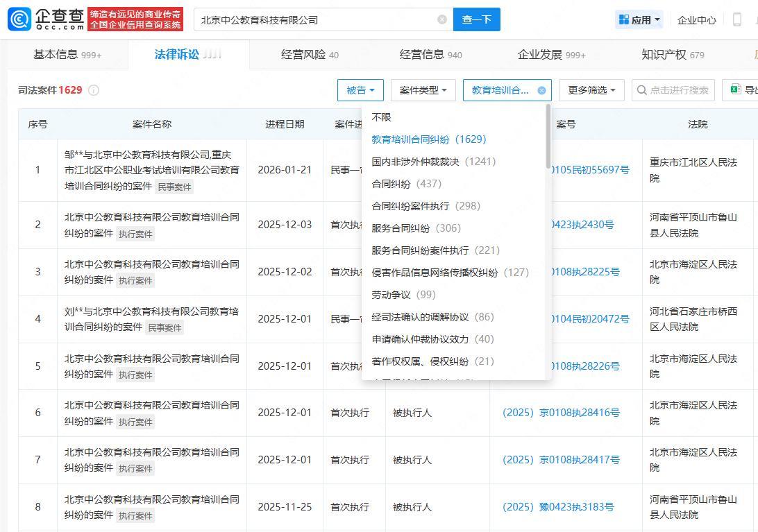Image resolution: width=758 pixels, height=532 pixels.
Task: Select 著作权权属、侵权纠纷 (21) option
Action: pos(432,361)
